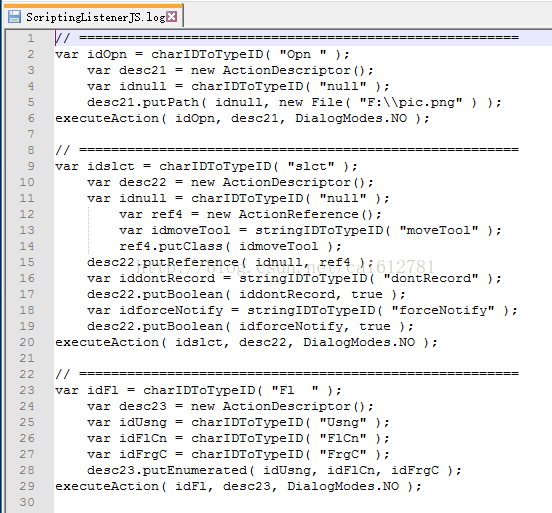Select the ScriptingListenerJS.log tab
The image size is (552, 513).
pos(93,17)
